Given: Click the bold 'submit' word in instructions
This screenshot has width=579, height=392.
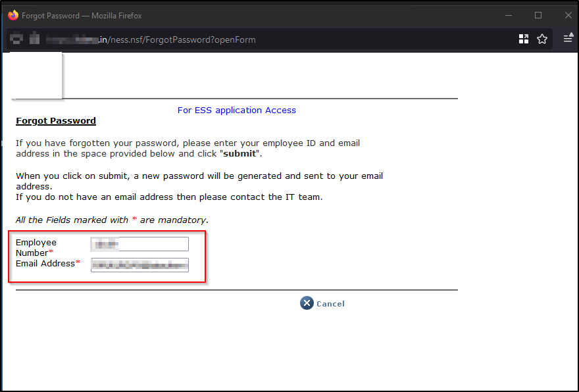Looking at the screenshot, I should click(240, 153).
